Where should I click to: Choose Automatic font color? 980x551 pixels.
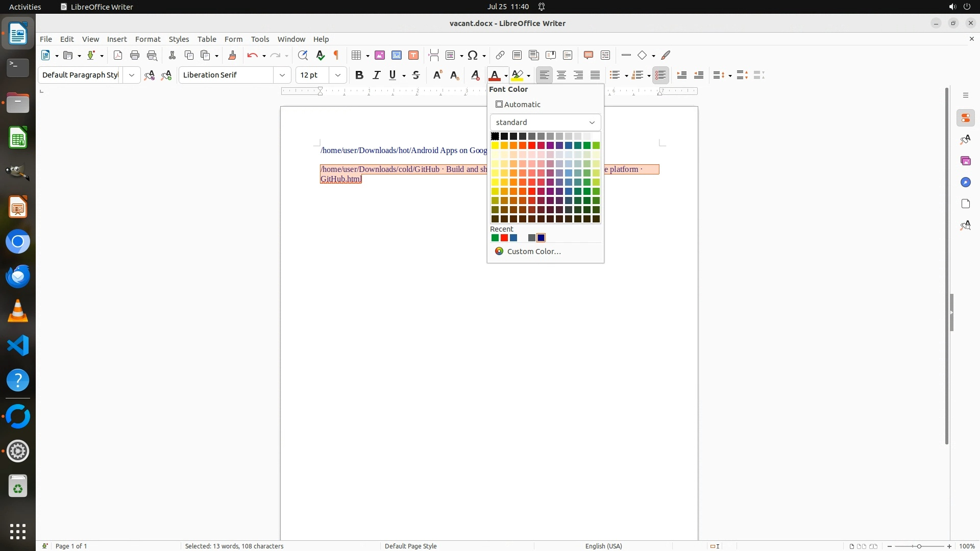click(518, 104)
